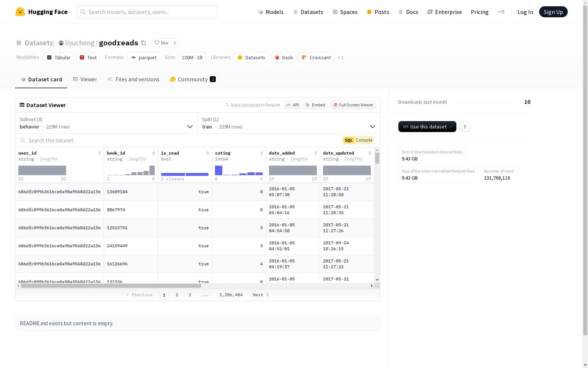Viewport: 588px width, 368px height.
Task: Open Full Screen Viewer
Action: 353,105
